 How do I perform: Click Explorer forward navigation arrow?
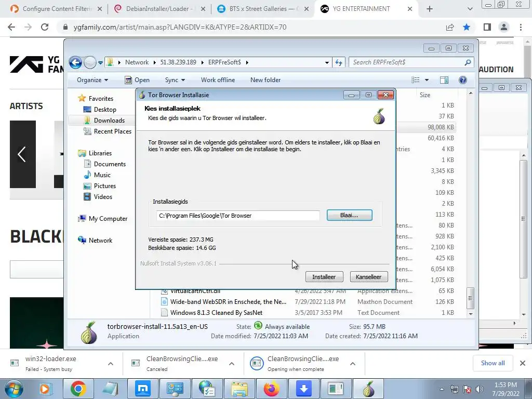click(x=89, y=62)
